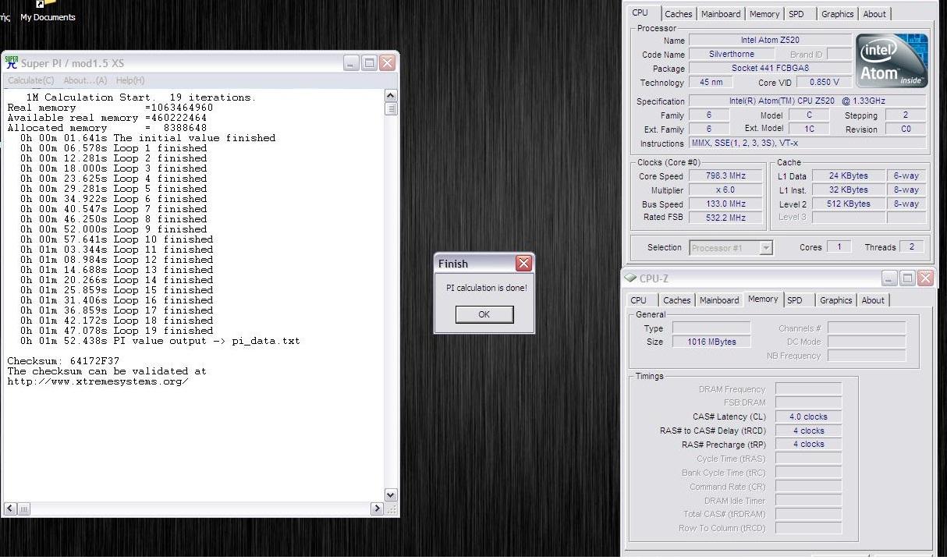
Task: Select Caches tab in lower CPU-Z window
Action: pos(676,300)
